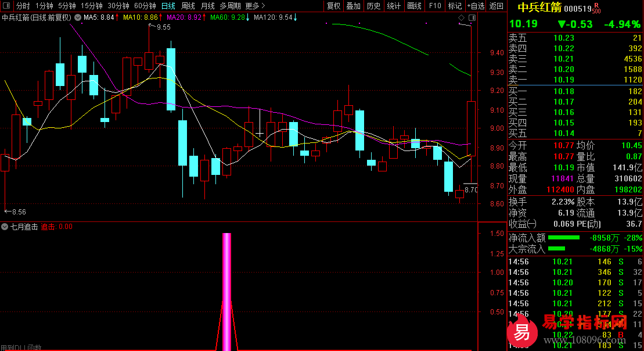The height and width of the screenshot is (351, 644).
Task: Click the 内盘 value 198202
Action: (x=628, y=189)
